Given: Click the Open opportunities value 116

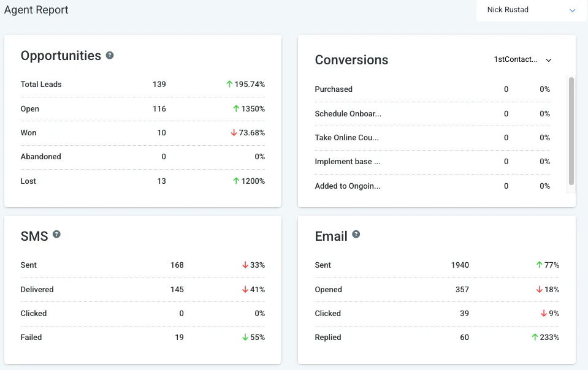Looking at the screenshot, I should [159, 109].
